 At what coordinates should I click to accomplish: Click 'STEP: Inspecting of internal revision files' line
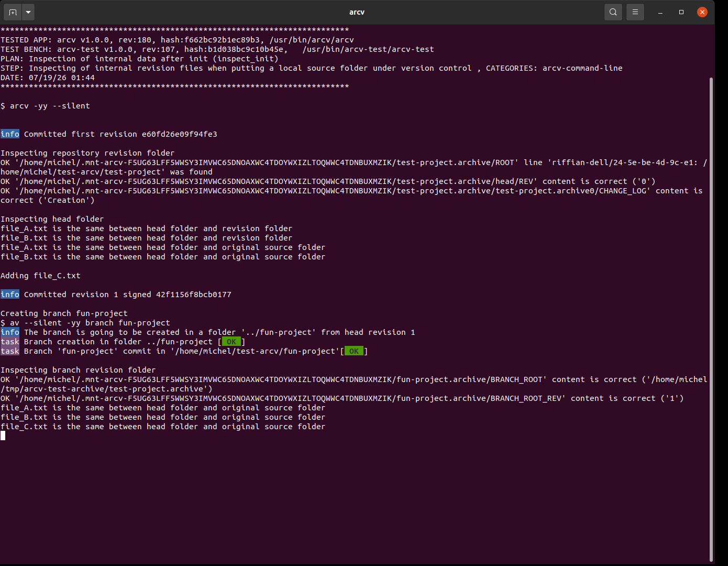[x=312, y=68]
